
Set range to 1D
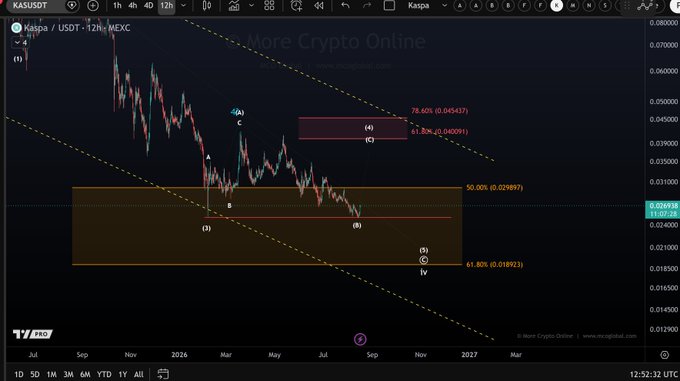[x=19, y=374]
